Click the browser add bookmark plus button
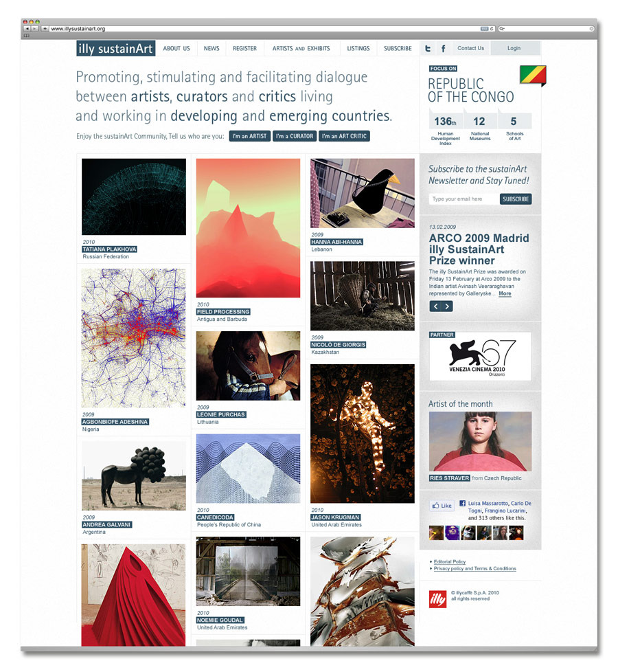618x672 pixels. 45,29
